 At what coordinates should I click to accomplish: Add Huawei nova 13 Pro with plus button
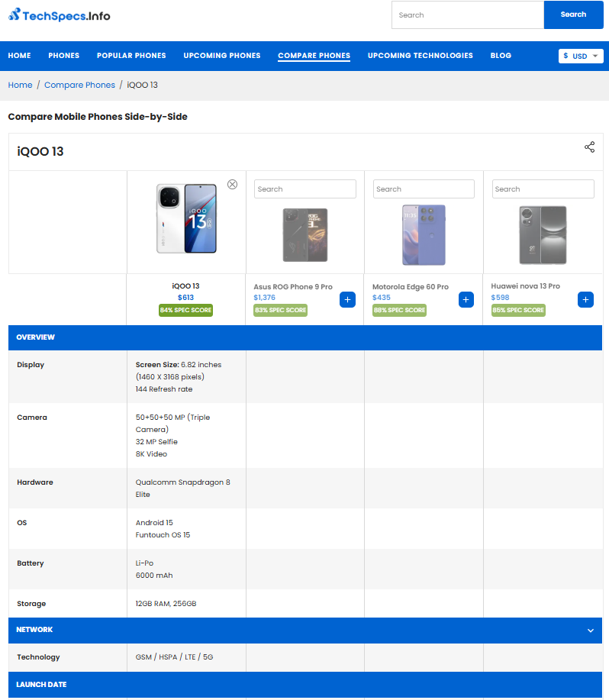click(585, 299)
